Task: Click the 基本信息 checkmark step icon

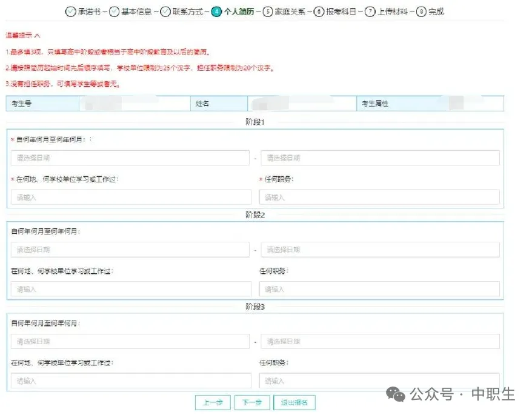Action: [114, 12]
